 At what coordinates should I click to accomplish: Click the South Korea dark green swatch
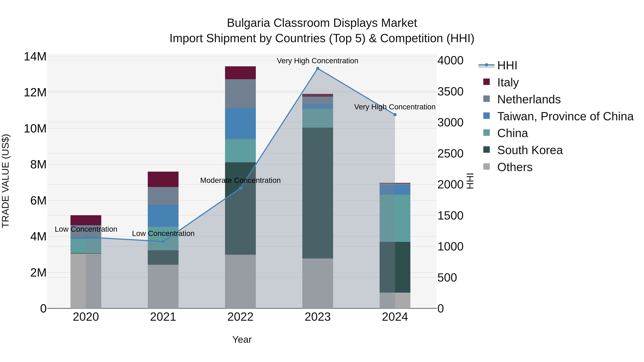tap(487, 150)
